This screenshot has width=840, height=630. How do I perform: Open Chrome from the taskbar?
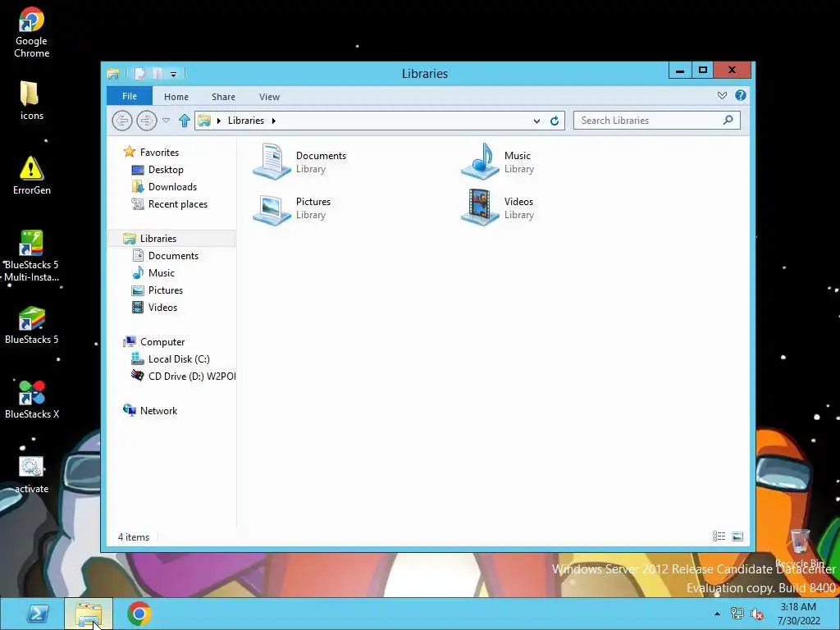(139, 614)
